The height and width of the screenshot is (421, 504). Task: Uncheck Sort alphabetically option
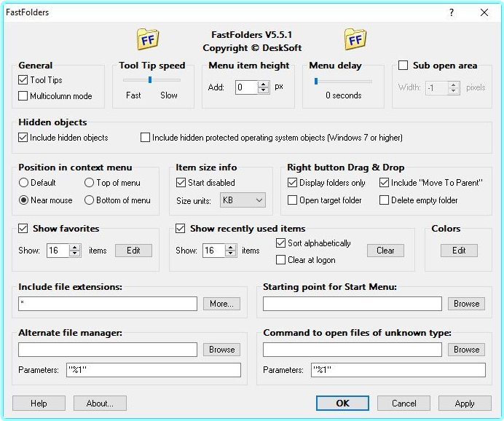tap(281, 243)
